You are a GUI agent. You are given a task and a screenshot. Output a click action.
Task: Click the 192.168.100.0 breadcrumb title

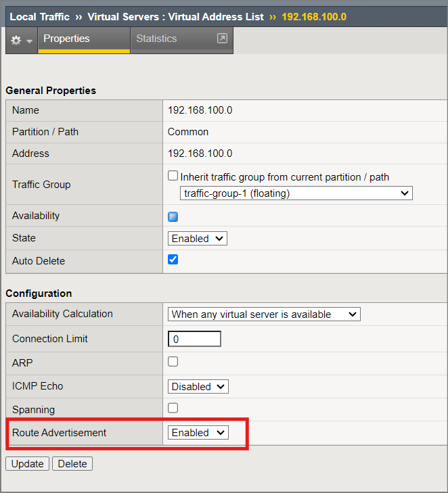(x=313, y=17)
